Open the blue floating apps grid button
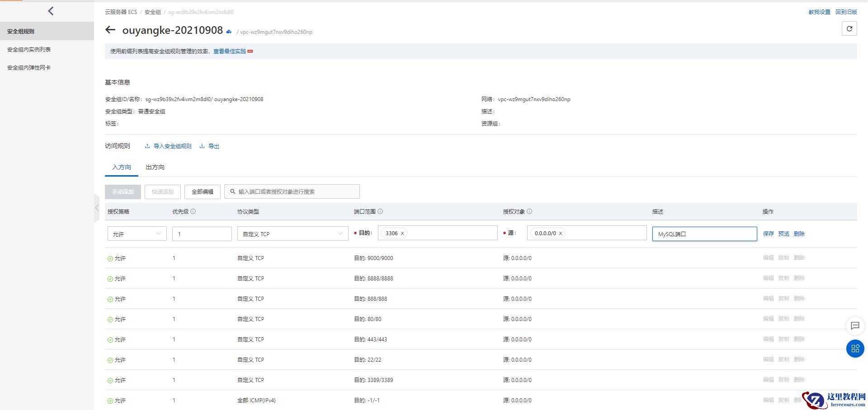868x410 pixels. click(855, 349)
